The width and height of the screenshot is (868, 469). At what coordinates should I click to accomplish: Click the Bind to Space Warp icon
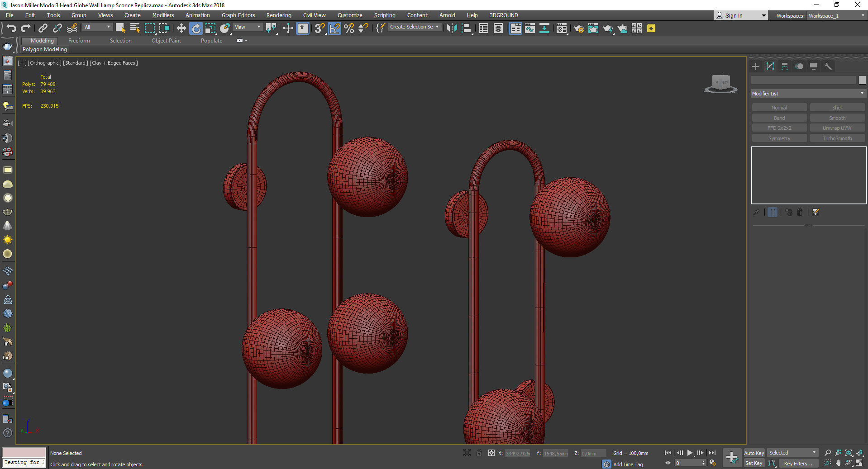coord(72,28)
